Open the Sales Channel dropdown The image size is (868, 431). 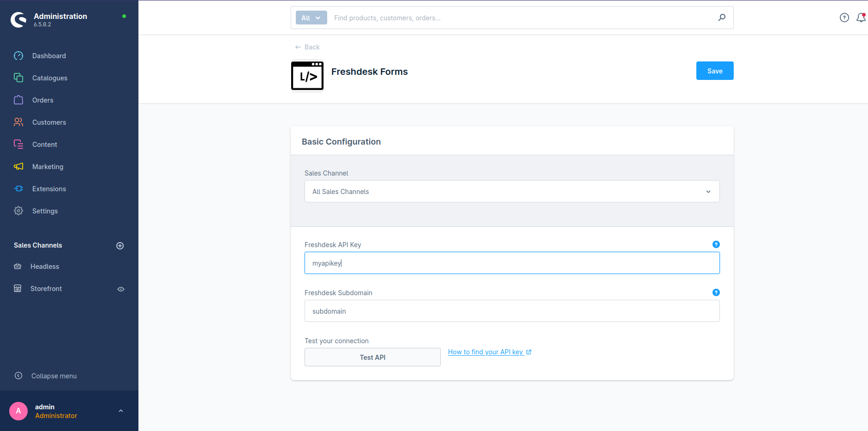tap(512, 191)
